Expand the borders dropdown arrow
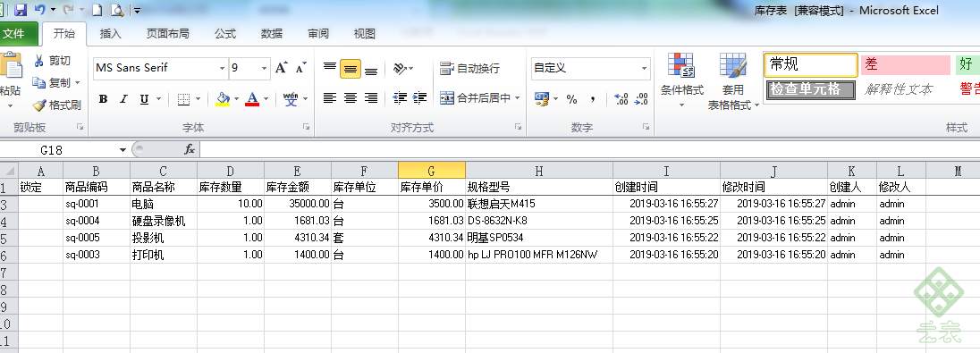This screenshot has width=980, height=353. 199,98
